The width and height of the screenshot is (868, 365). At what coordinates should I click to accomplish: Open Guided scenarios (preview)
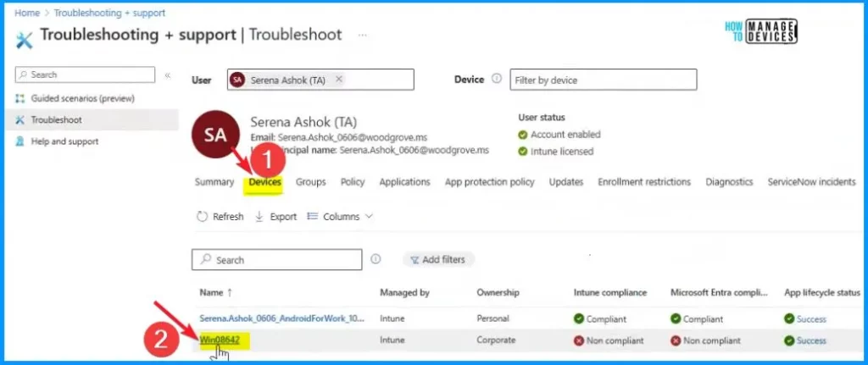[x=82, y=98]
